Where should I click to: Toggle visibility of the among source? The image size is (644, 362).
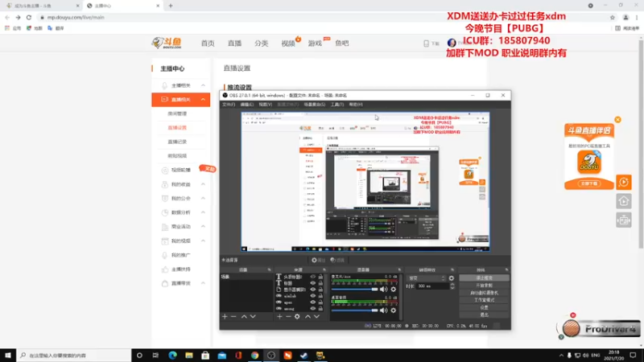[x=313, y=309]
